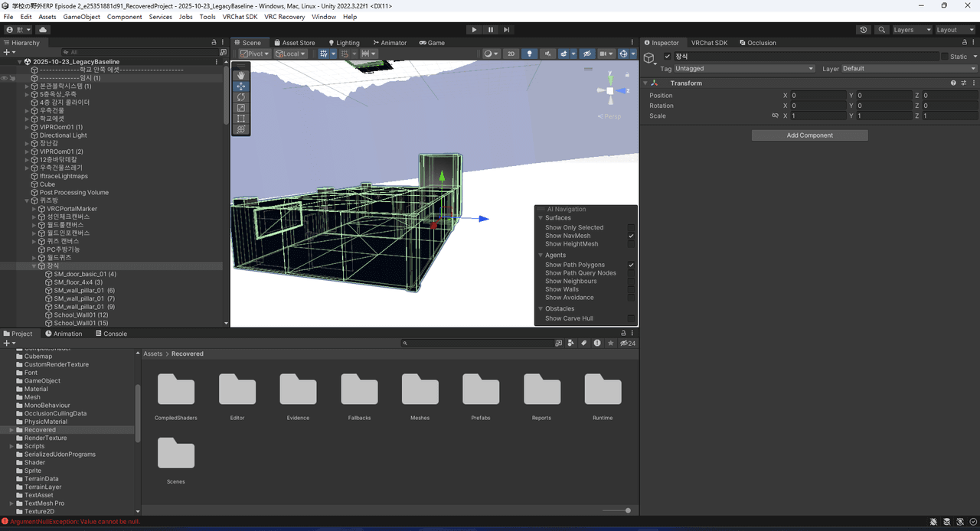
Task: Click the Pause playback button
Action: 490,30
